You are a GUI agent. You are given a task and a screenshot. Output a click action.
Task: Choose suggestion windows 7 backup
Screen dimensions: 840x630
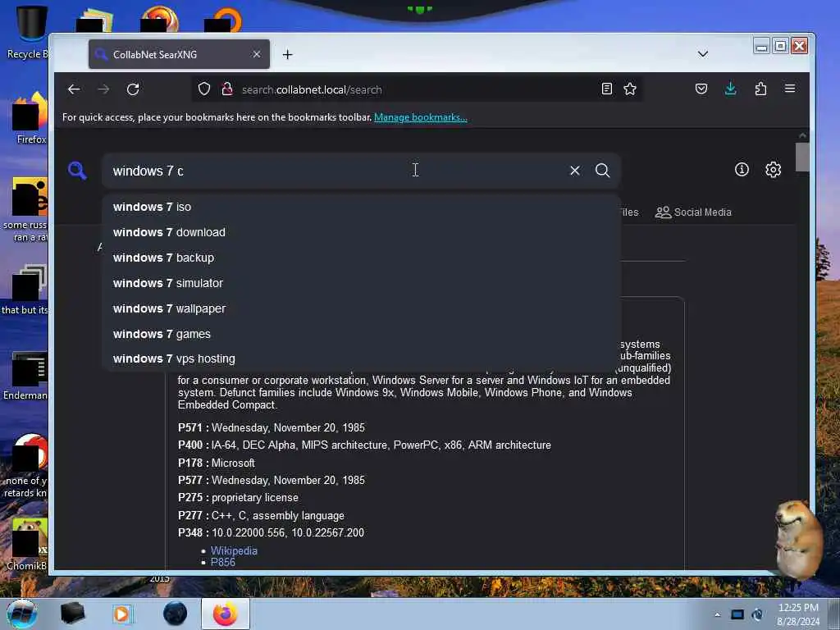tap(362, 258)
